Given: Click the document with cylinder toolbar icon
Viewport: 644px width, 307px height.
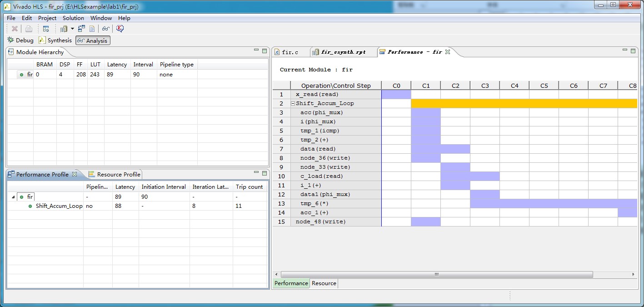Looking at the screenshot, I should tap(64, 29).
